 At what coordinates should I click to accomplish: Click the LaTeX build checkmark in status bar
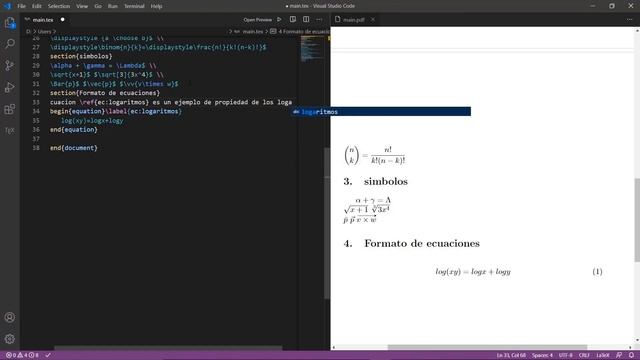click(x=48, y=355)
